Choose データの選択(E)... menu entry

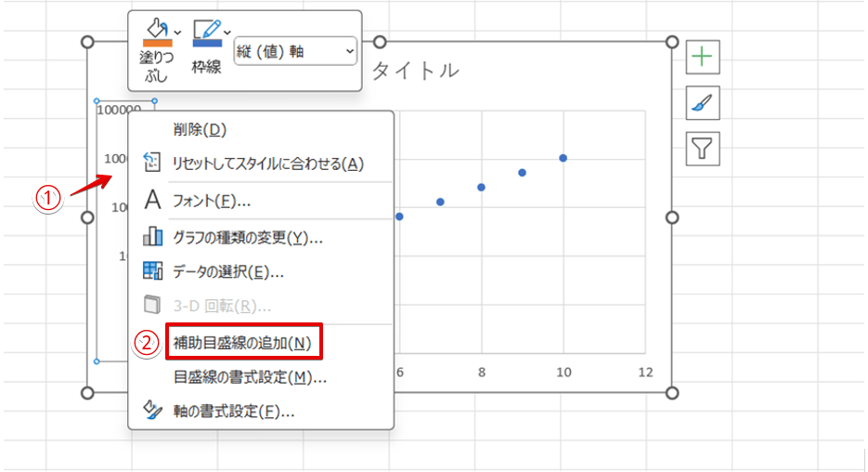click(261, 272)
